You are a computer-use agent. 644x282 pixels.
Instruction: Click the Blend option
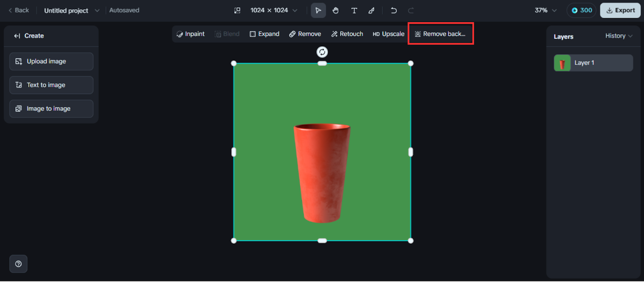[227, 34]
